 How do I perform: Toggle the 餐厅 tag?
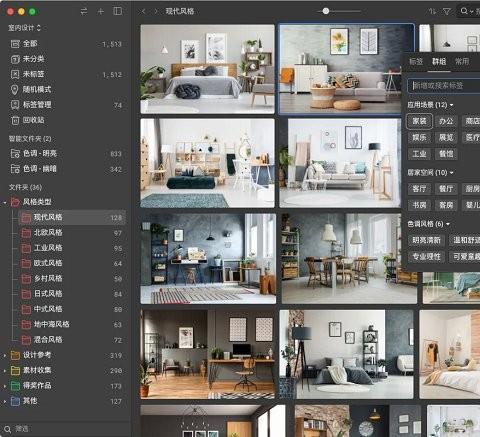pos(446,189)
